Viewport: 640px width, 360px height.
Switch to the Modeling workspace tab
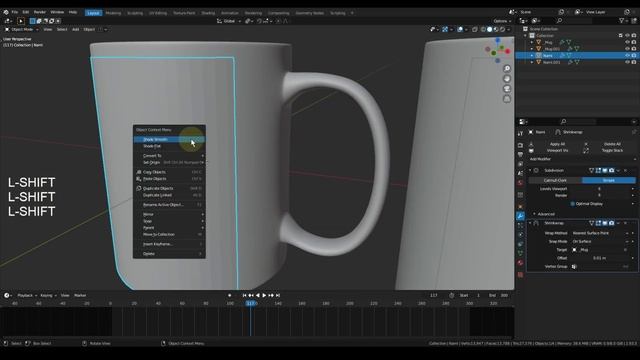point(113,13)
